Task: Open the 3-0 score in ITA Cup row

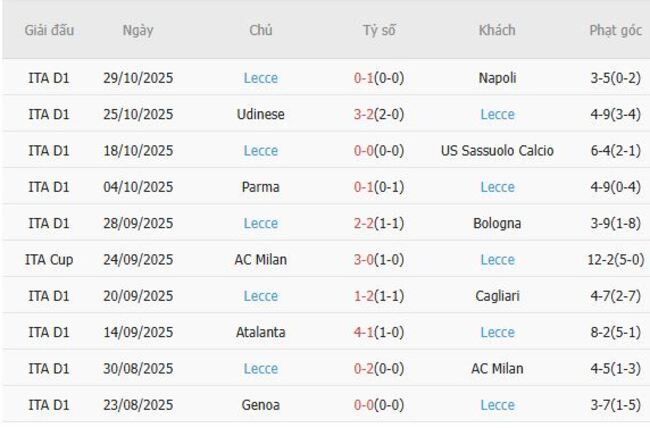Action: click(x=367, y=260)
